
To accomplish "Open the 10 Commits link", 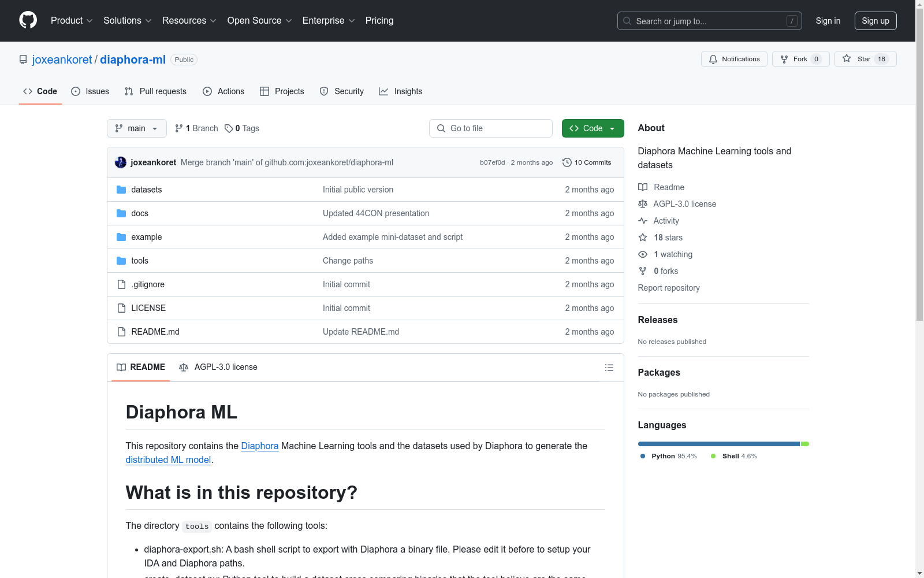I will tap(587, 162).
